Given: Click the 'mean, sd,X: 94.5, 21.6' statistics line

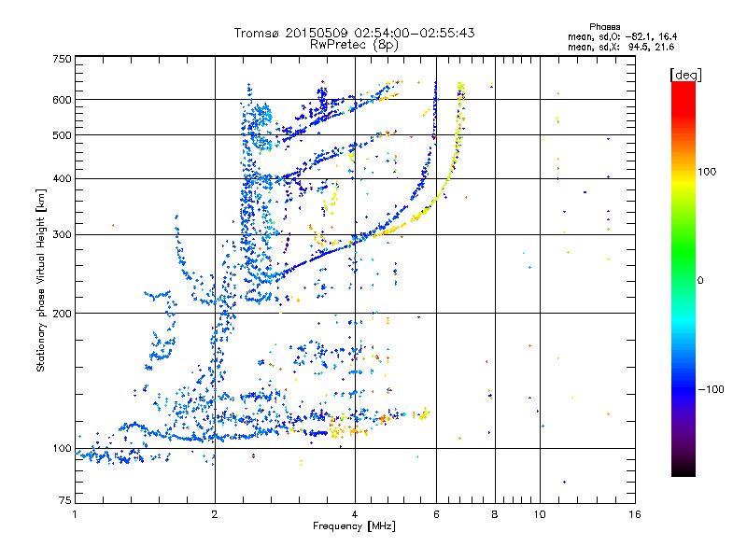Looking at the screenshot, I should click(621, 47).
